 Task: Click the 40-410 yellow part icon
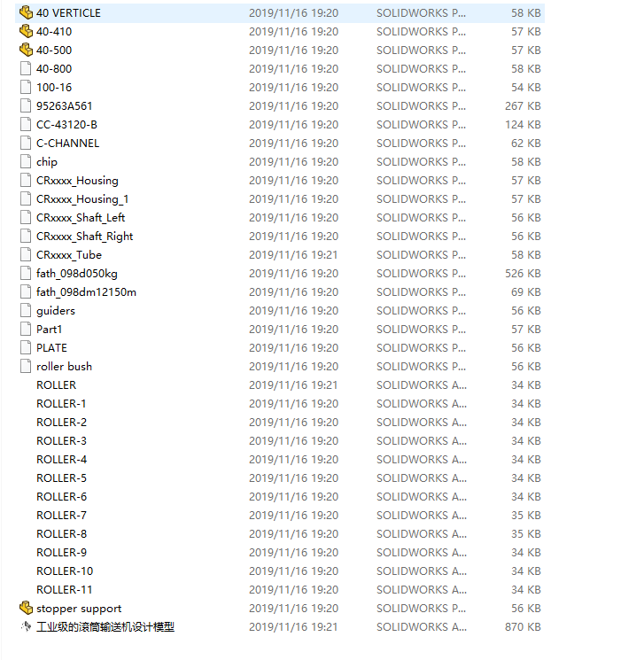pyautogui.click(x=26, y=32)
